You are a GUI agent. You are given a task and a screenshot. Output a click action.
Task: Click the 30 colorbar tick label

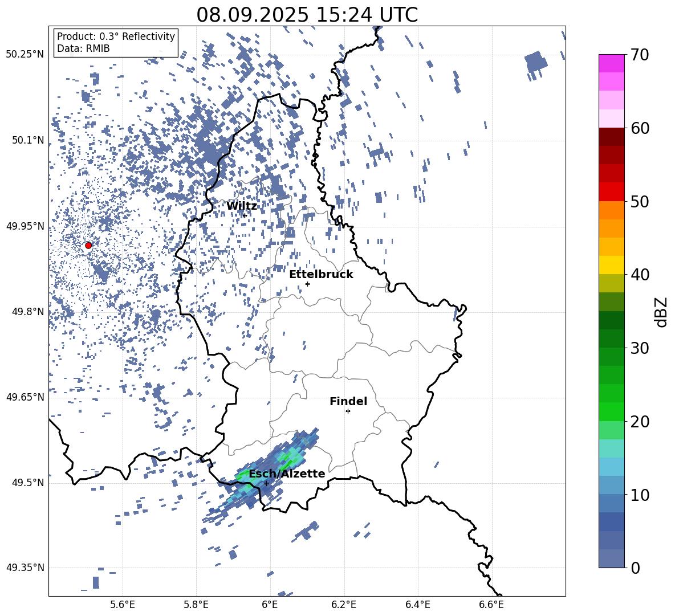tap(640, 348)
